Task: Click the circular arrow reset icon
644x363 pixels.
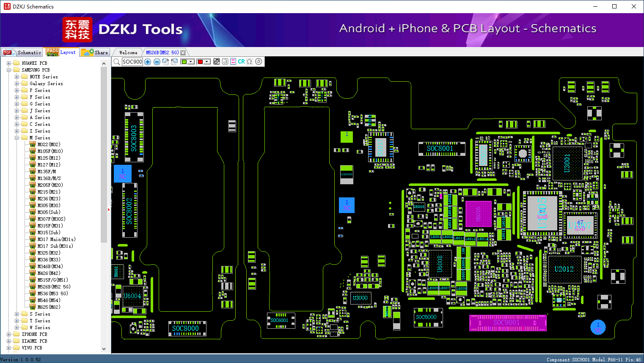Action: coord(259,61)
